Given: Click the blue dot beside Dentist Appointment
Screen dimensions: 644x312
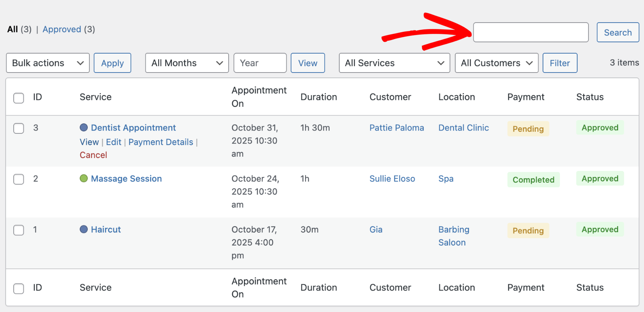Looking at the screenshot, I should 84,127.
